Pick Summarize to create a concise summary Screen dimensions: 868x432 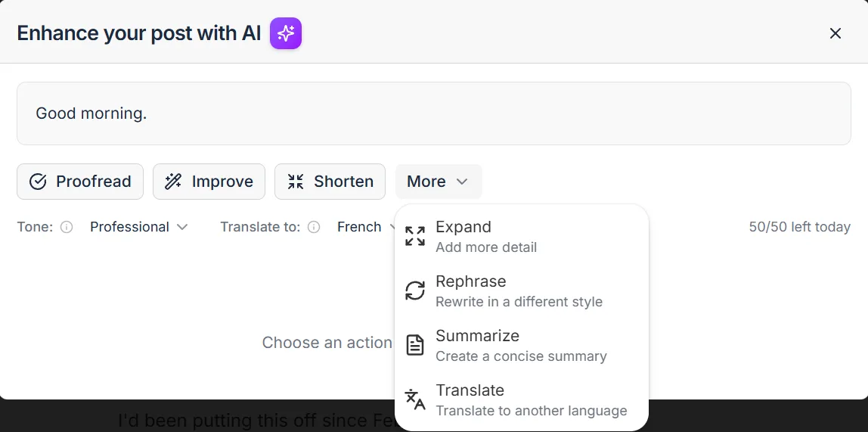tap(522, 344)
